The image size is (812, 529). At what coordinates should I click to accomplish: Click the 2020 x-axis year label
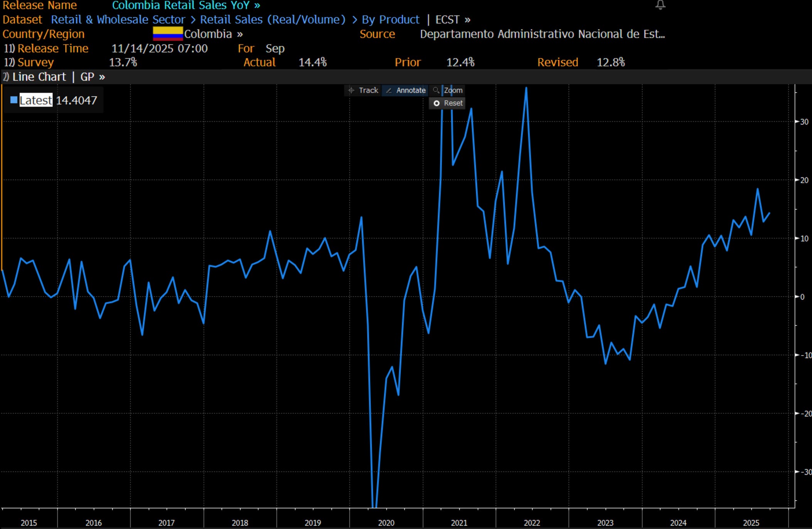click(x=386, y=522)
